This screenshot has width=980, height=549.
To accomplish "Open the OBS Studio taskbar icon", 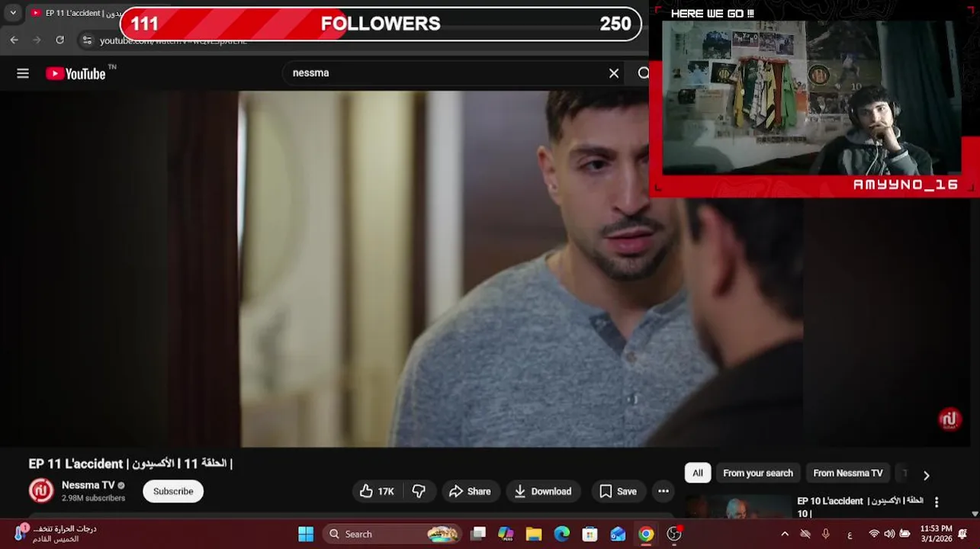I will [x=674, y=534].
